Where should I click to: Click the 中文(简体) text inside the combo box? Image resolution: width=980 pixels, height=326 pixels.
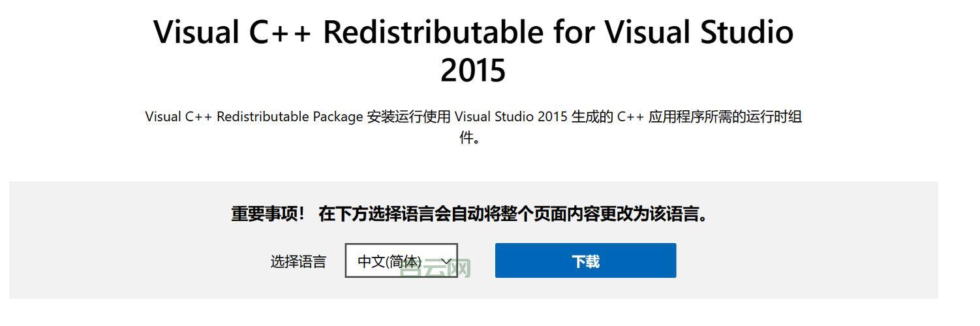[390, 261]
